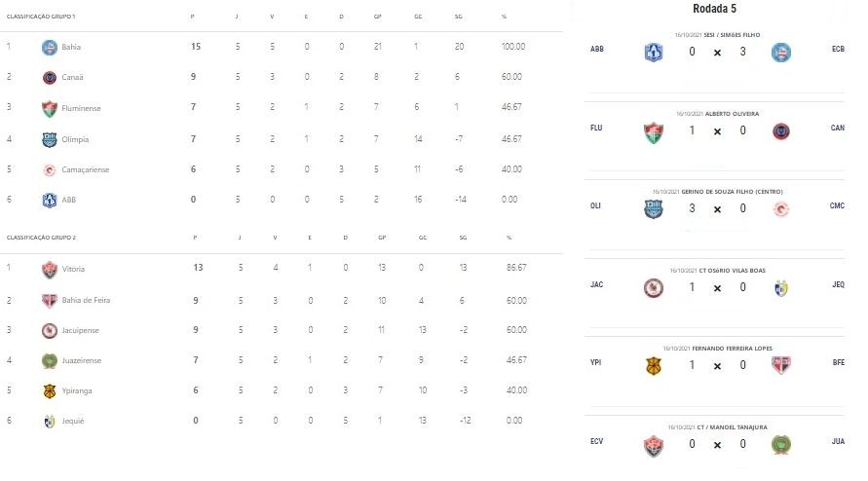Screen dimensions: 868x481
Task: Click the Classificação Grupo 1 header
Action: coord(41,17)
